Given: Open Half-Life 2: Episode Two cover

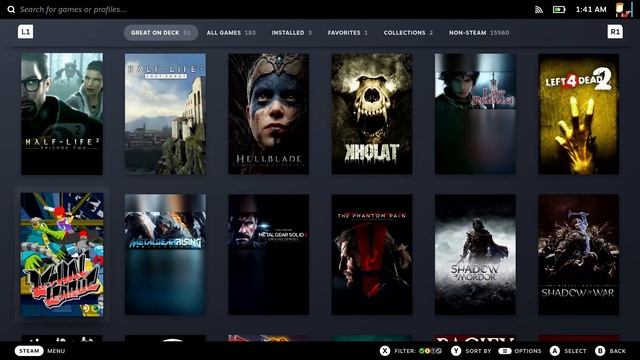Looking at the screenshot, I should [62, 114].
